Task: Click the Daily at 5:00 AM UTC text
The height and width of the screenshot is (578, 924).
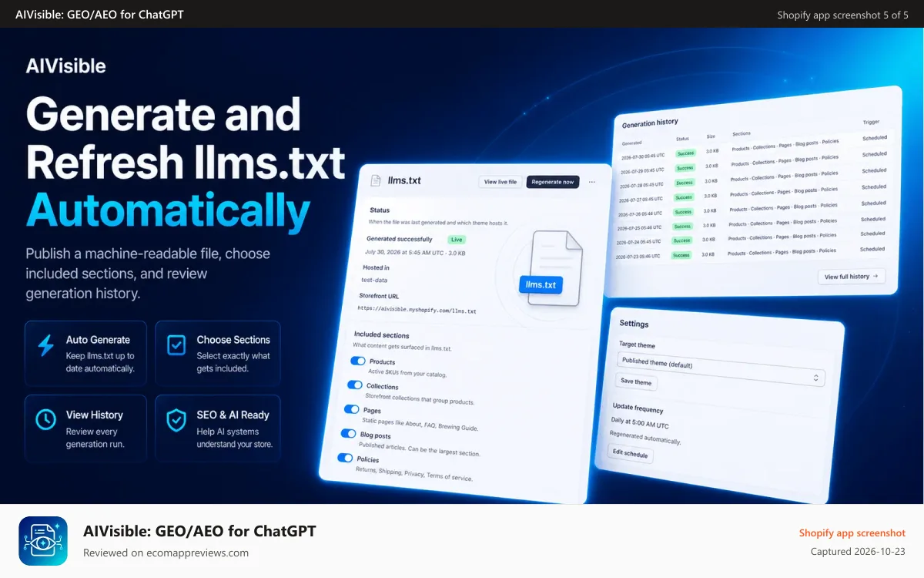Action: (640, 423)
